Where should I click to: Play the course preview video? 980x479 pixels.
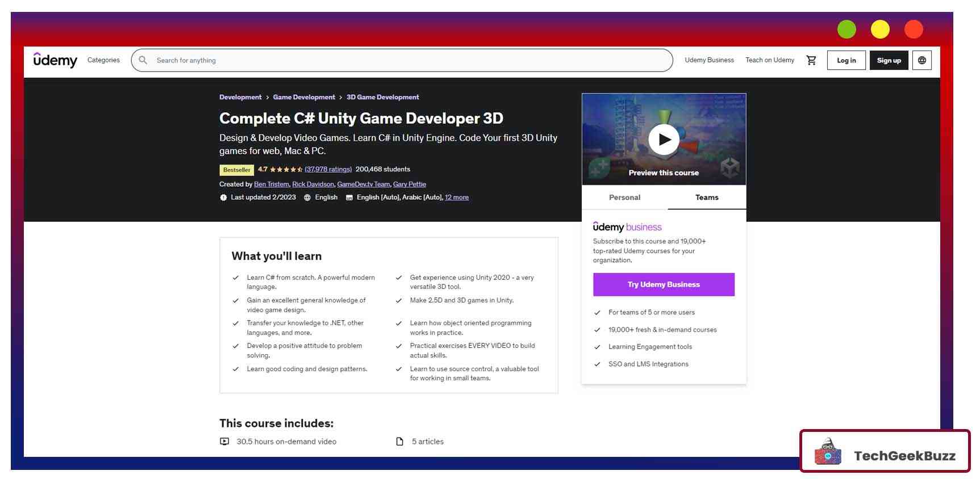tap(663, 140)
